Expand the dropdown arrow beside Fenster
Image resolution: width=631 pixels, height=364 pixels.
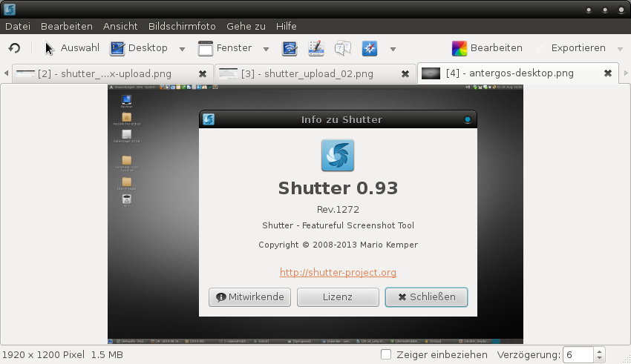tap(266, 49)
